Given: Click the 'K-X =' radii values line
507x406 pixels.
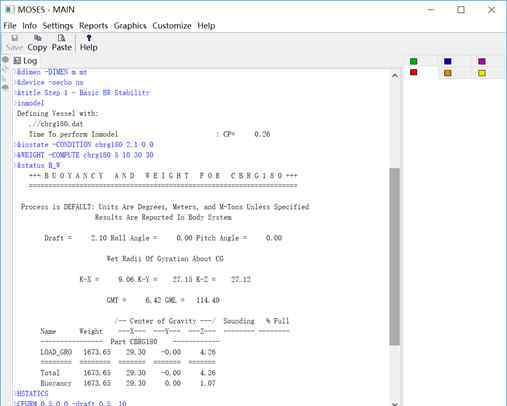Looking at the screenshot, I should coord(165,279).
